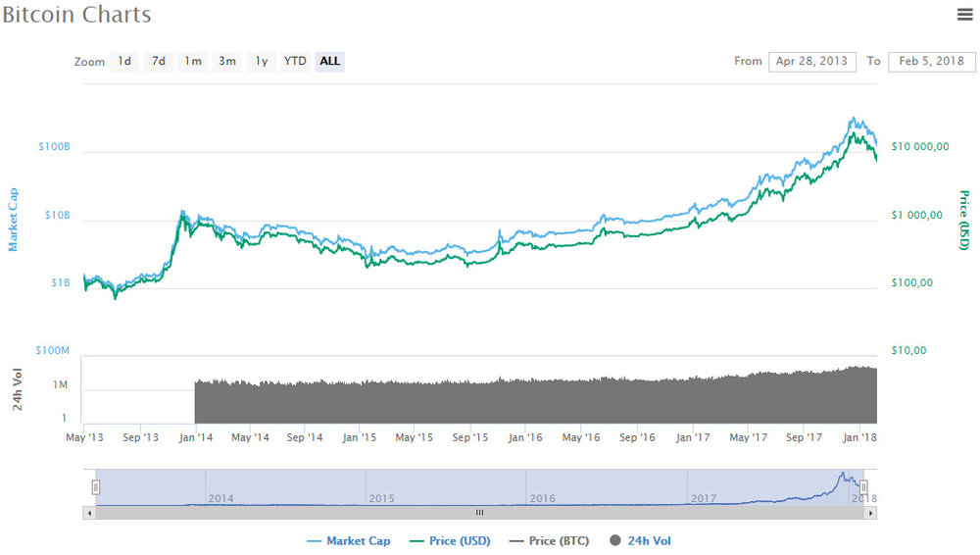Click the $10,00 price axis label
Screen dimensions: 980x555
(x=908, y=350)
